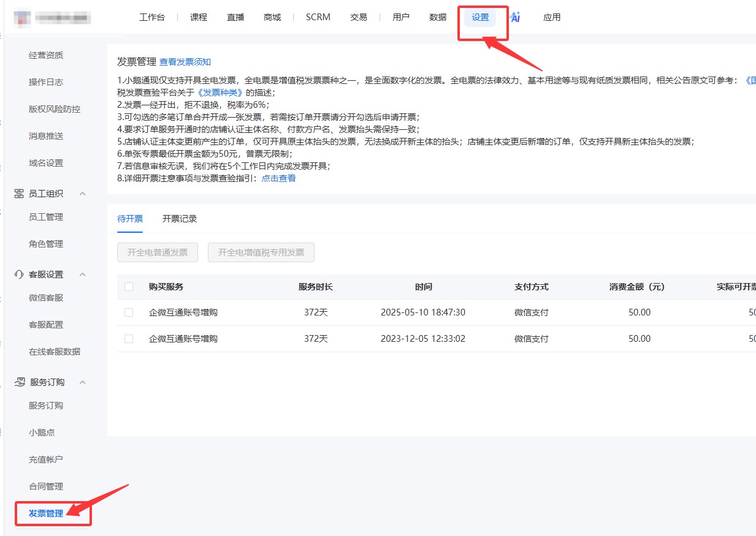Click the time cell 2023-12-05 12:33:02

[423, 339]
